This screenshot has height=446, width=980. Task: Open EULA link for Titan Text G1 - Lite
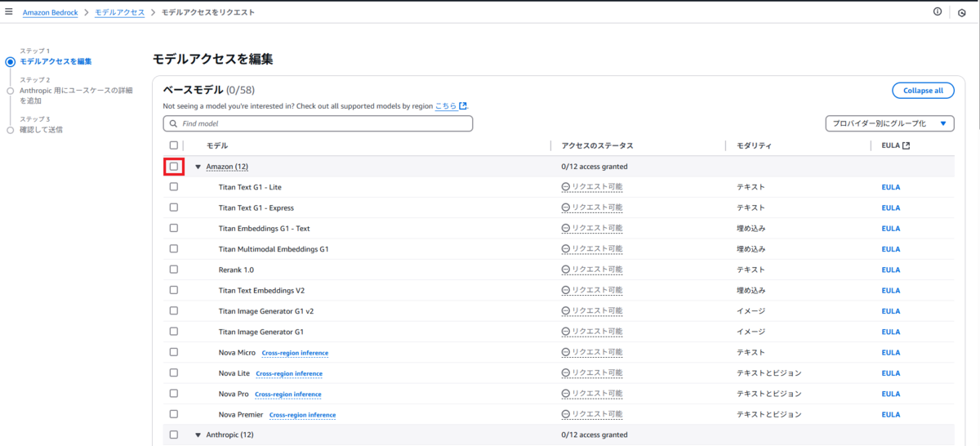click(890, 187)
